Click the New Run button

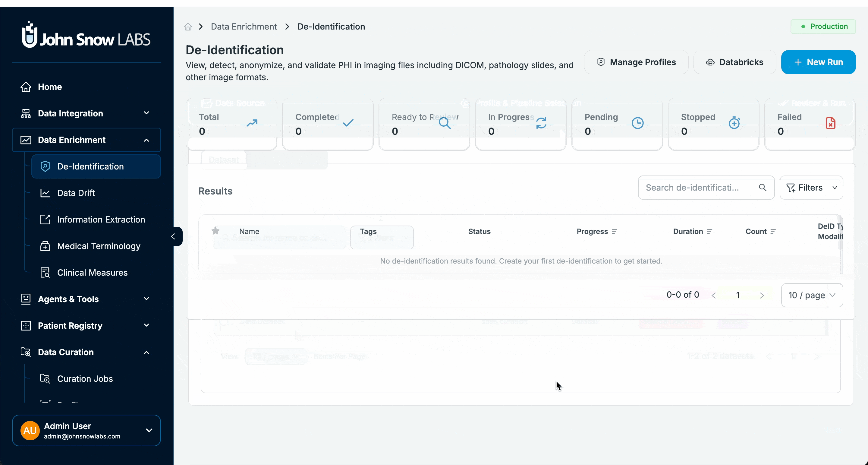(x=818, y=62)
